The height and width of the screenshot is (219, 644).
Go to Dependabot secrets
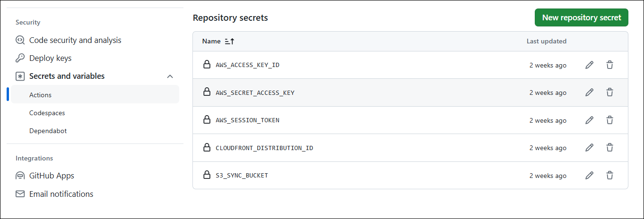48,131
